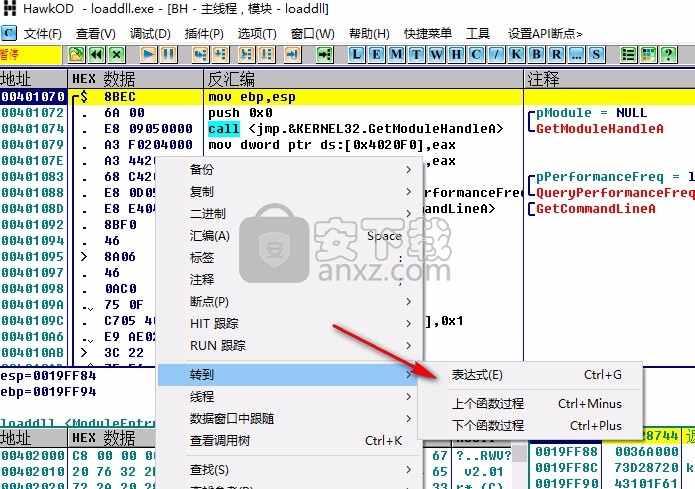Open Run trace with ellipsis button

pyautogui.click(x=576, y=55)
